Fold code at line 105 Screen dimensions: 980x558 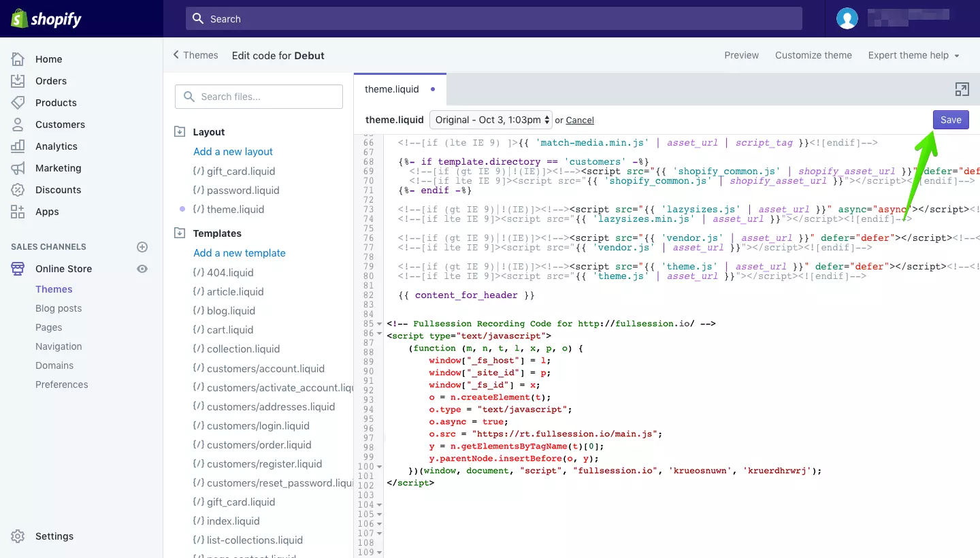[379, 514]
